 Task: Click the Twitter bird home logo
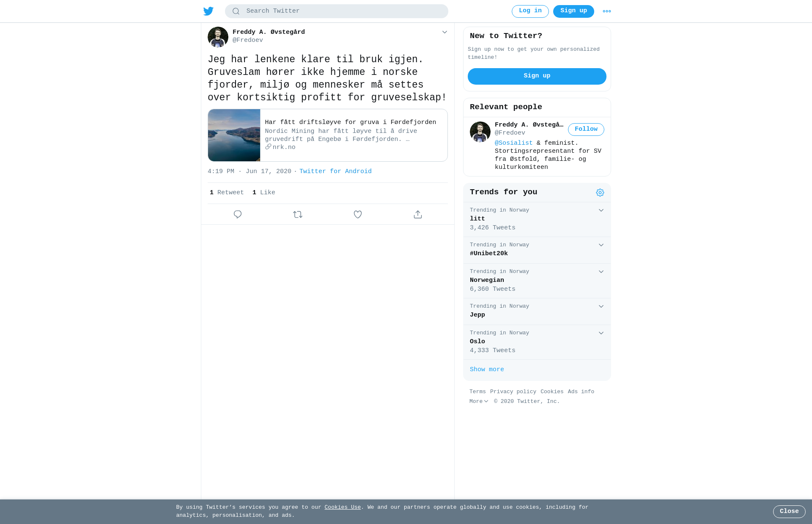point(208,11)
